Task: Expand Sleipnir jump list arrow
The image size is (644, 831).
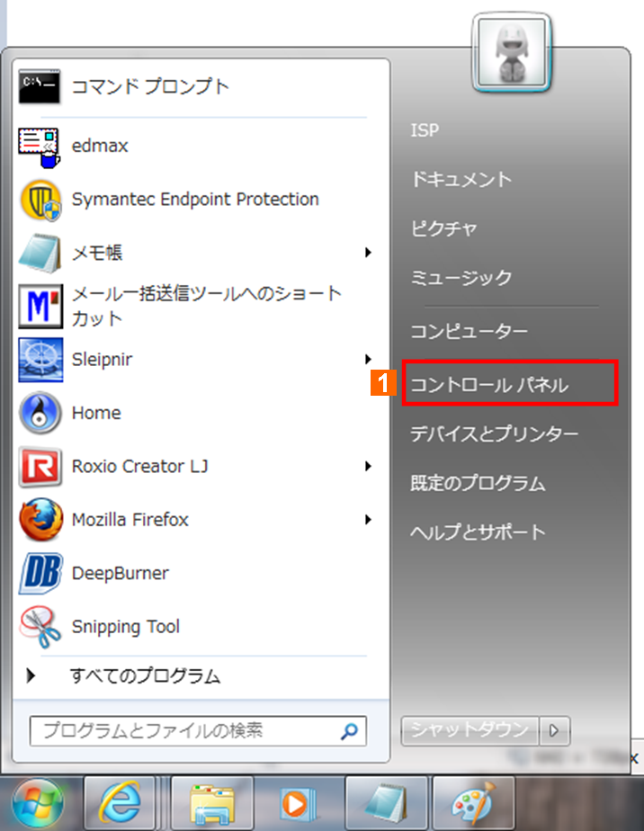Action: 368,360
